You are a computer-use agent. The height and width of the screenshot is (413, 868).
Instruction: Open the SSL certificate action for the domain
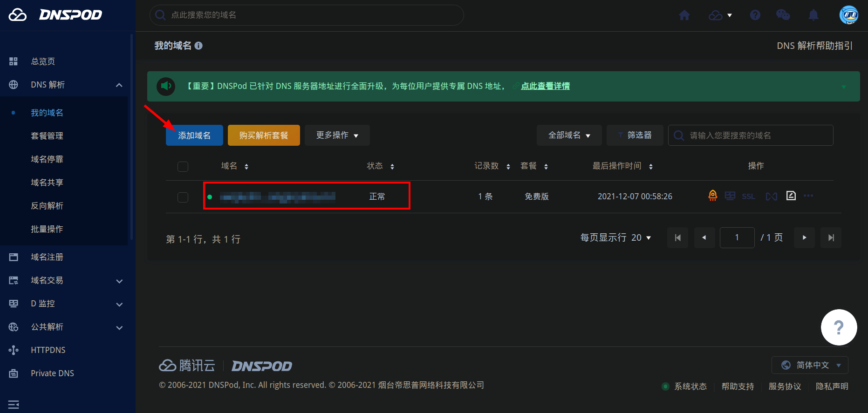(x=748, y=196)
